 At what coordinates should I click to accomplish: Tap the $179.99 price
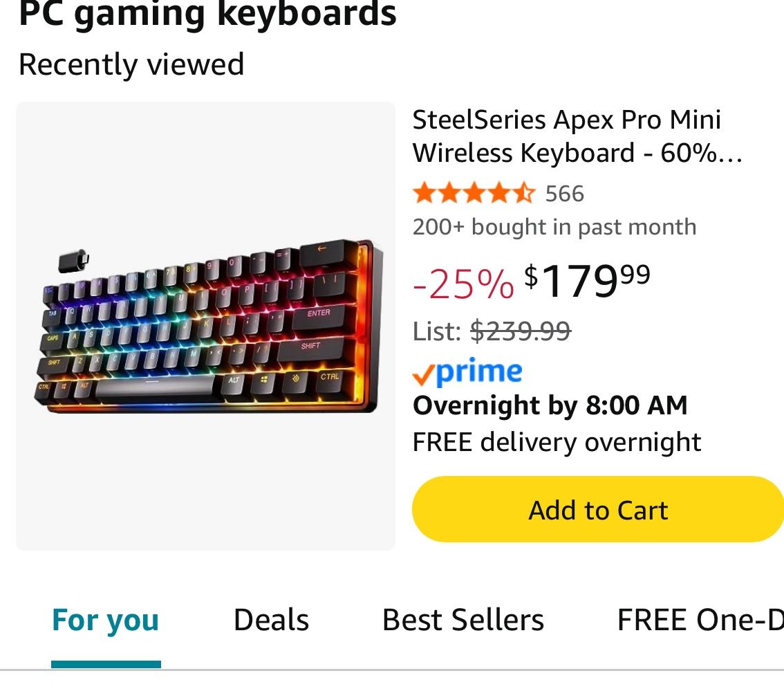[587, 282]
